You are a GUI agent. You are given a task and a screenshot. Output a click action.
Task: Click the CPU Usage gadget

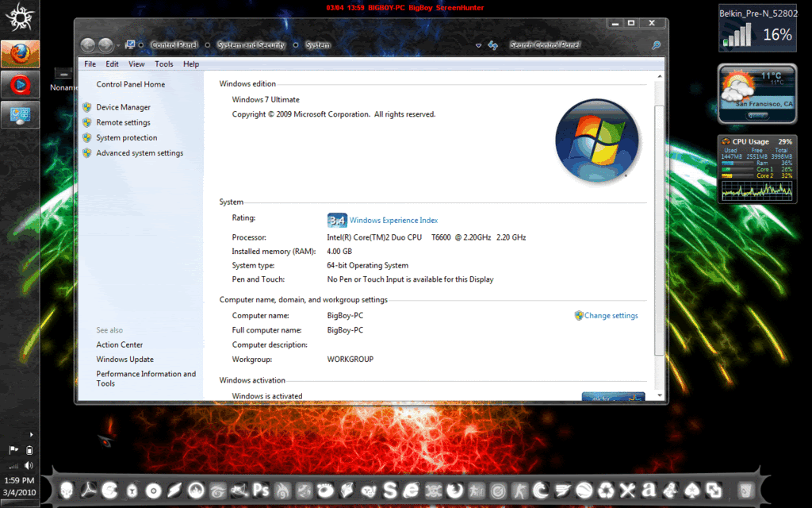click(757, 170)
